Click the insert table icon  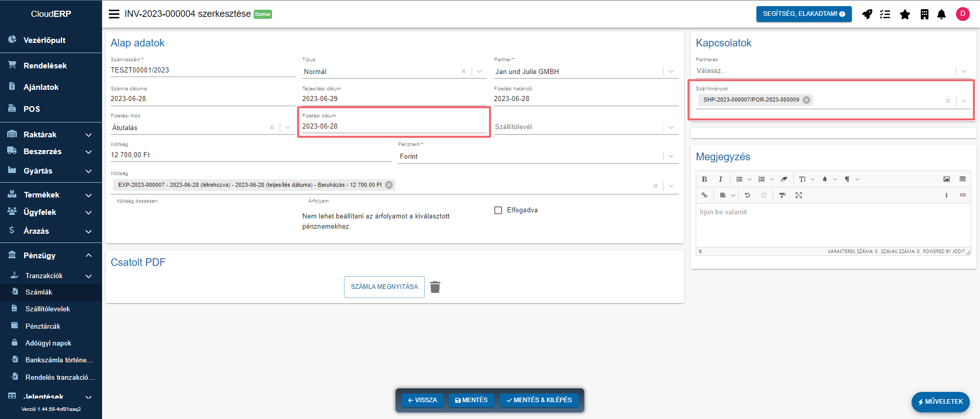pyautogui.click(x=963, y=179)
